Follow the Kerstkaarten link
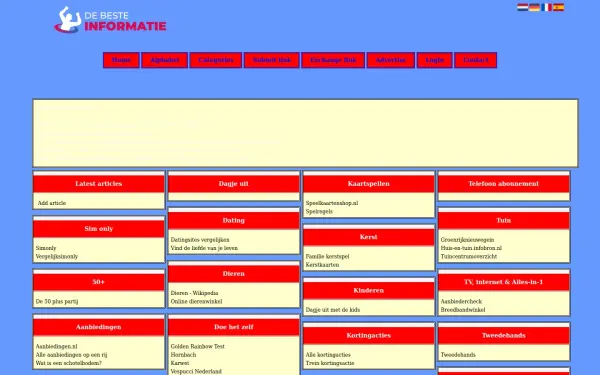This screenshot has height=375, width=600. click(322, 265)
